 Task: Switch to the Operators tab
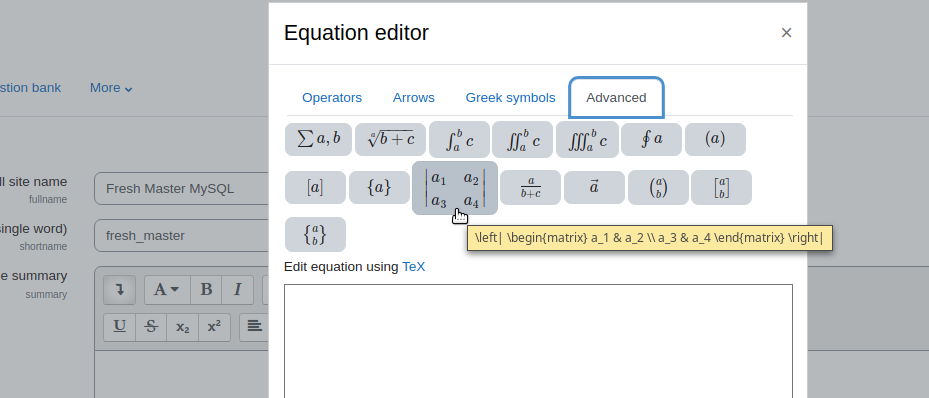click(x=332, y=98)
